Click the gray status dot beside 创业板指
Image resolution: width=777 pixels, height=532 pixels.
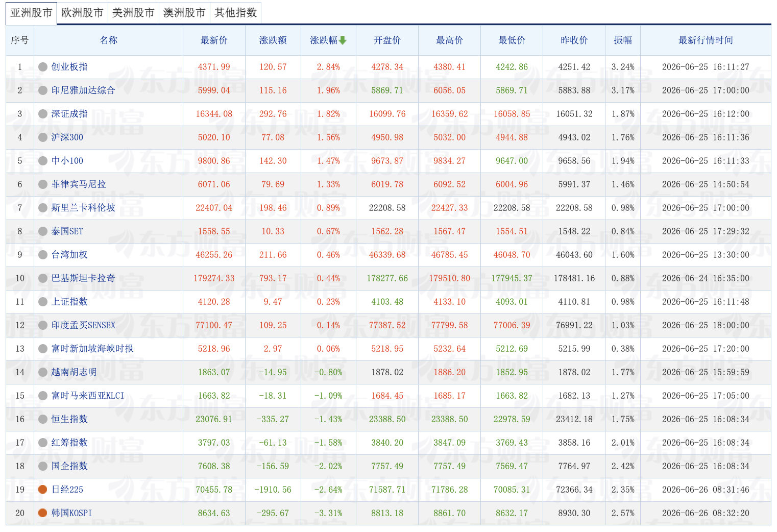[43, 67]
